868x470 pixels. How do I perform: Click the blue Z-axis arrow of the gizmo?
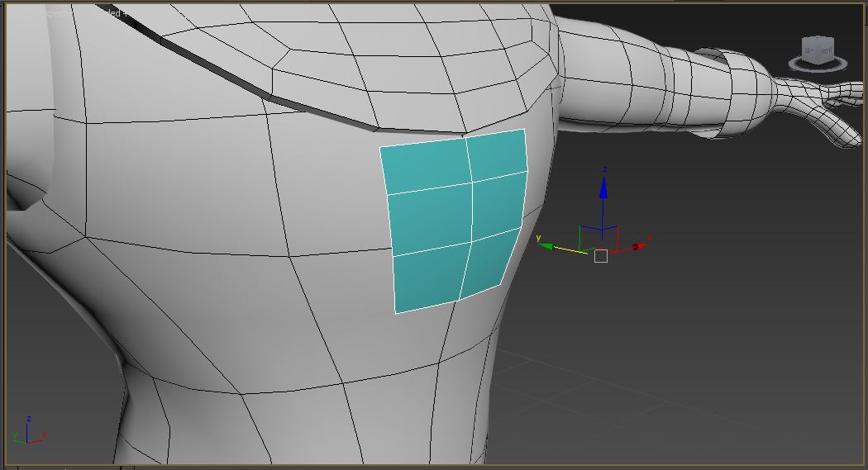603,190
